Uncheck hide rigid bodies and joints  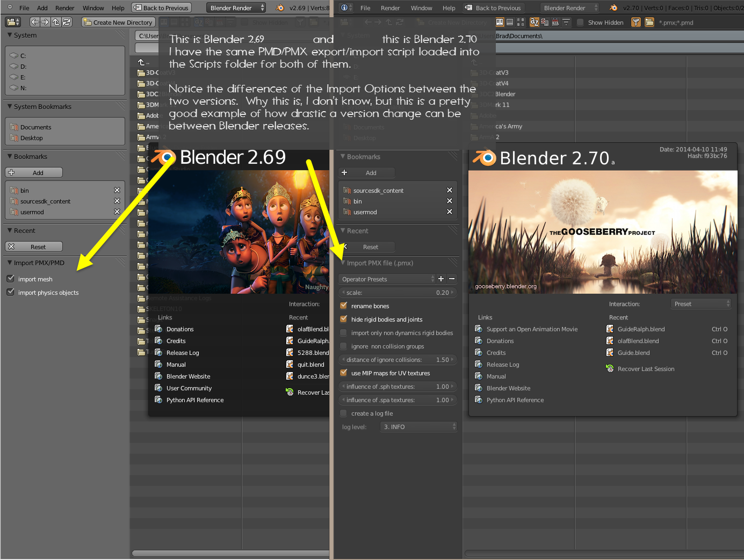pyautogui.click(x=344, y=319)
